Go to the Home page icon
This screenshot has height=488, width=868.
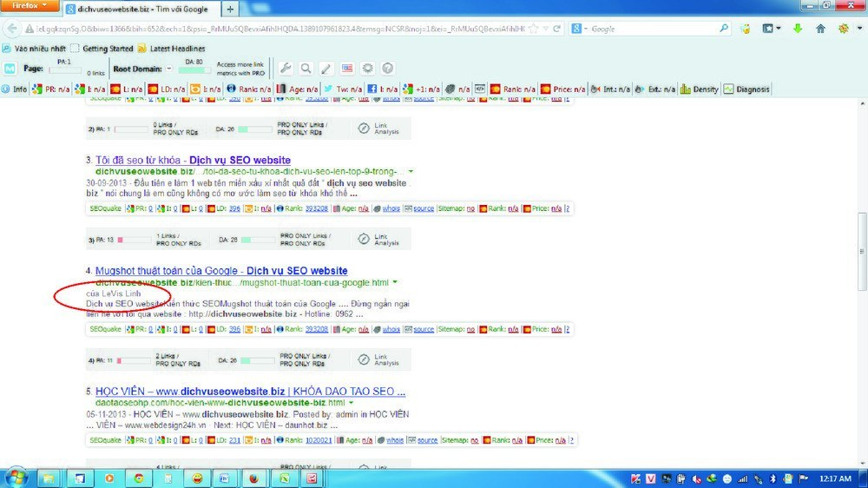click(x=820, y=29)
